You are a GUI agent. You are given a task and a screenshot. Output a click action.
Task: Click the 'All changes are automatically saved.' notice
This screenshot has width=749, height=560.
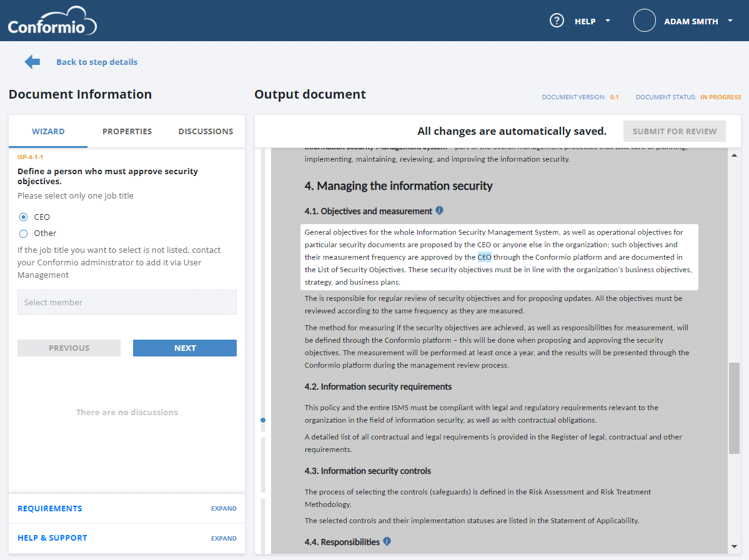point(512,131)
